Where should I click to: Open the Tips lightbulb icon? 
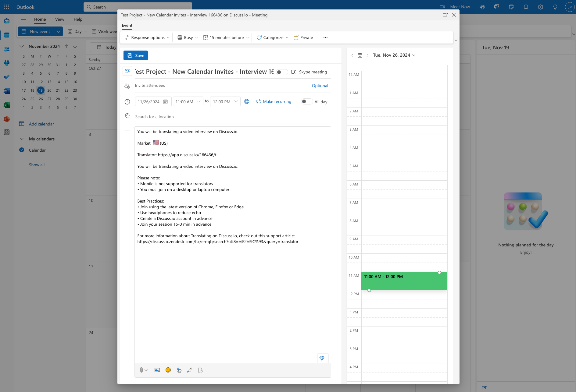point(555,7)
